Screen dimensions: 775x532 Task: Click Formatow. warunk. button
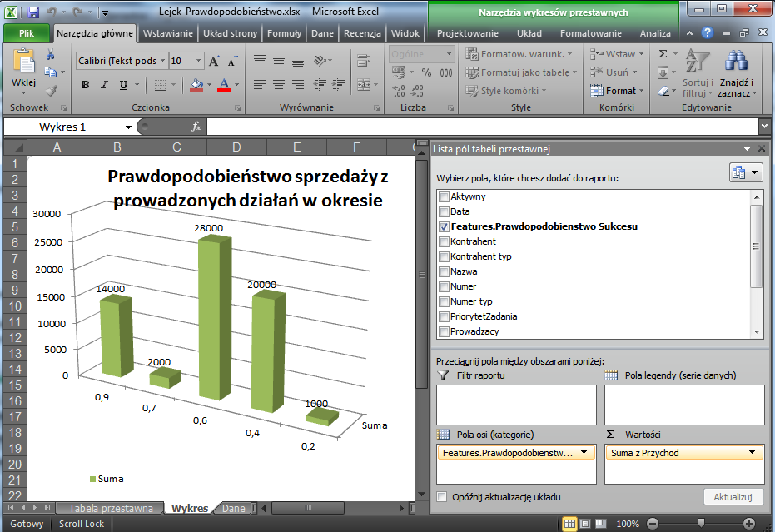tap(519, 54)
